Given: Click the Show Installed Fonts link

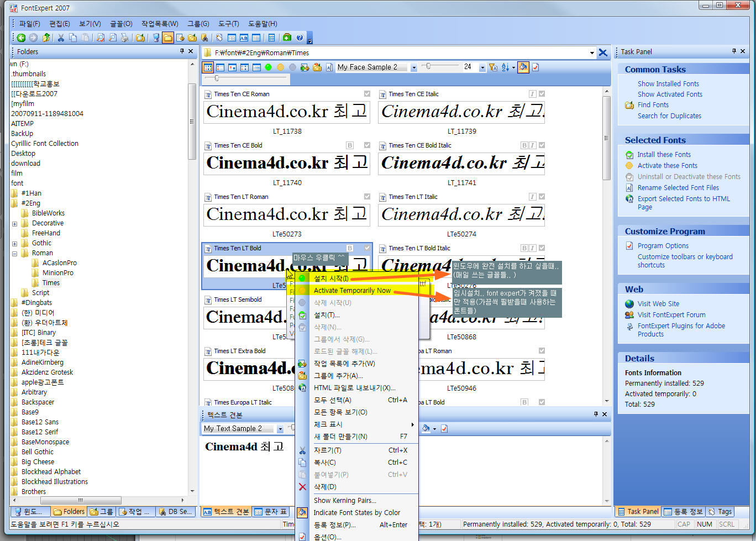Looking at the screenshot, I should [668, 84].
